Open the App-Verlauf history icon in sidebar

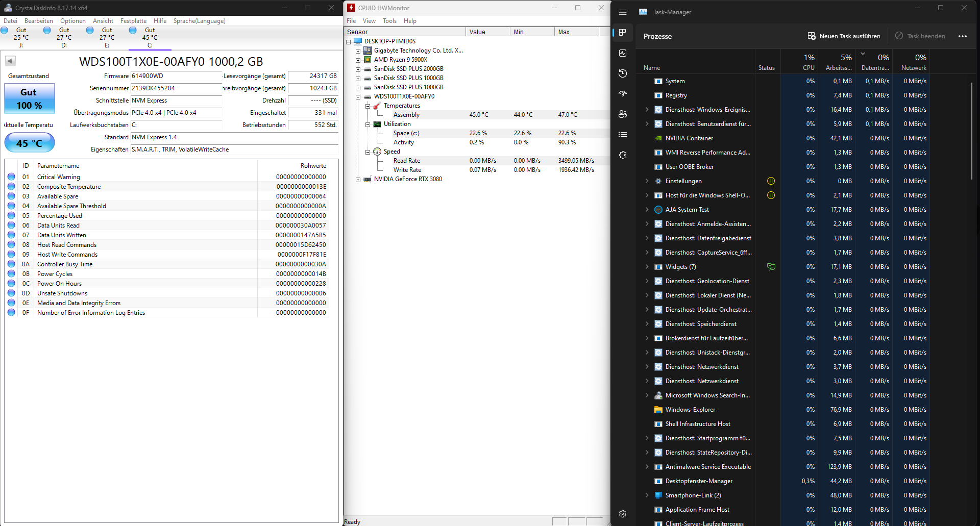point(623,73)
